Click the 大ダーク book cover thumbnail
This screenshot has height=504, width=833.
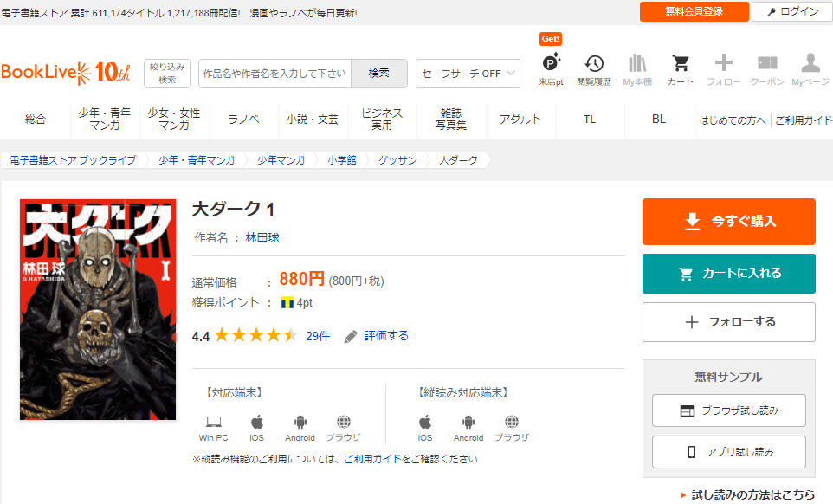click(x=98, y=309)
